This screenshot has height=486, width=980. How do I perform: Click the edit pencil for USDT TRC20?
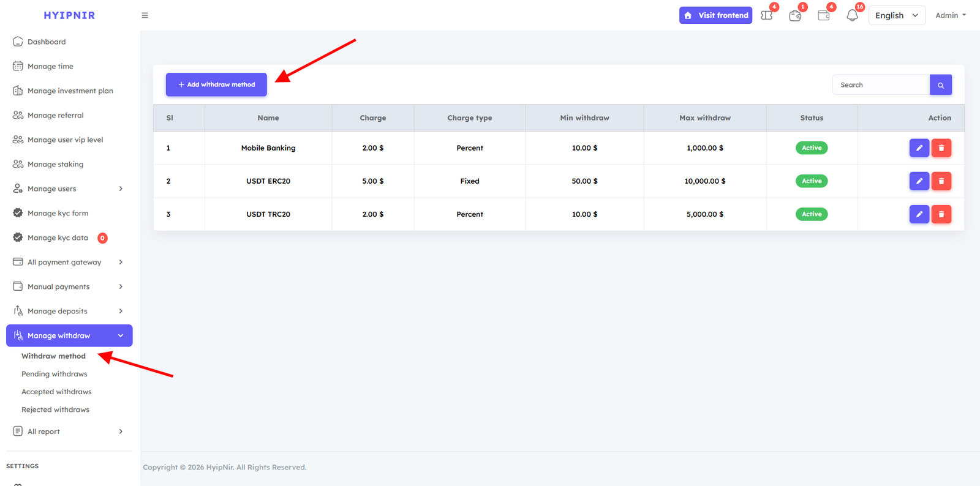[919, 214]
